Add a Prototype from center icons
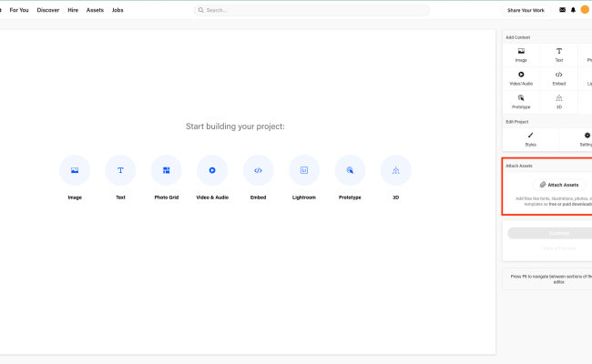 pyautogui.click(x=350, y=170)
